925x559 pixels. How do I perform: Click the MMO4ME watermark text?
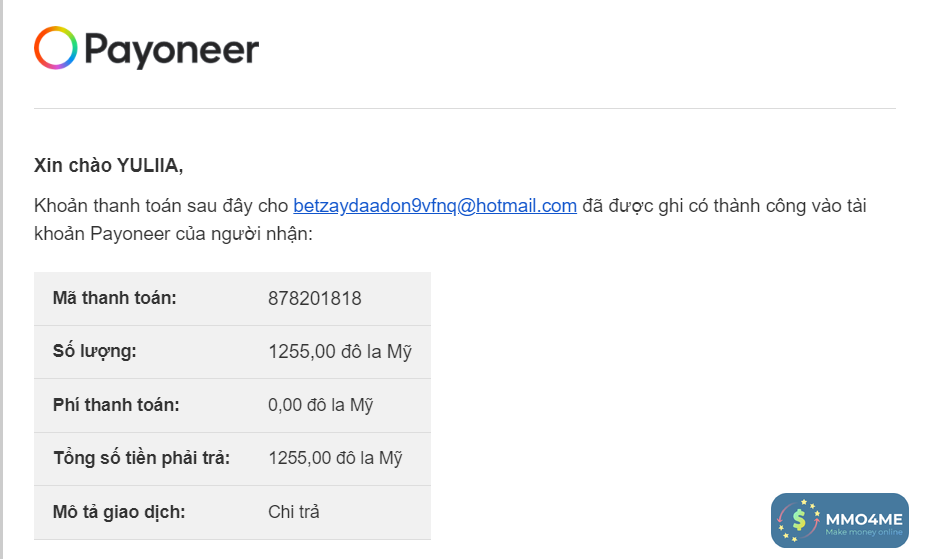(863, 517)
